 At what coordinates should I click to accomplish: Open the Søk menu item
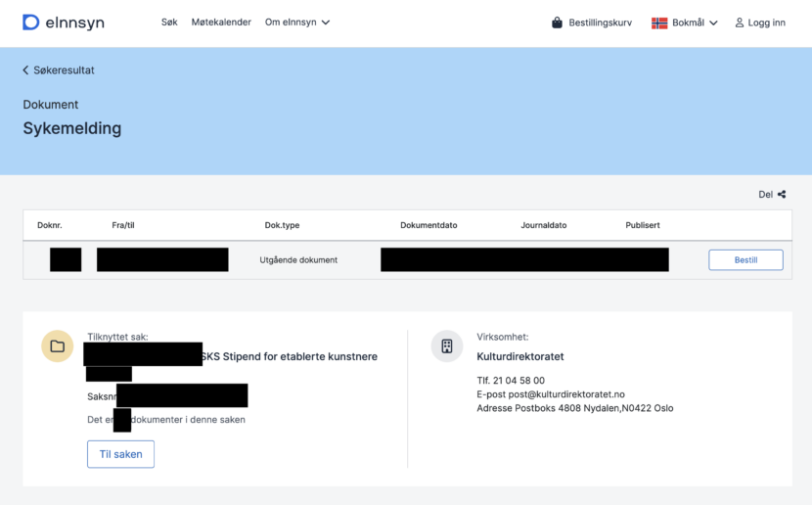tap(169, 23)
